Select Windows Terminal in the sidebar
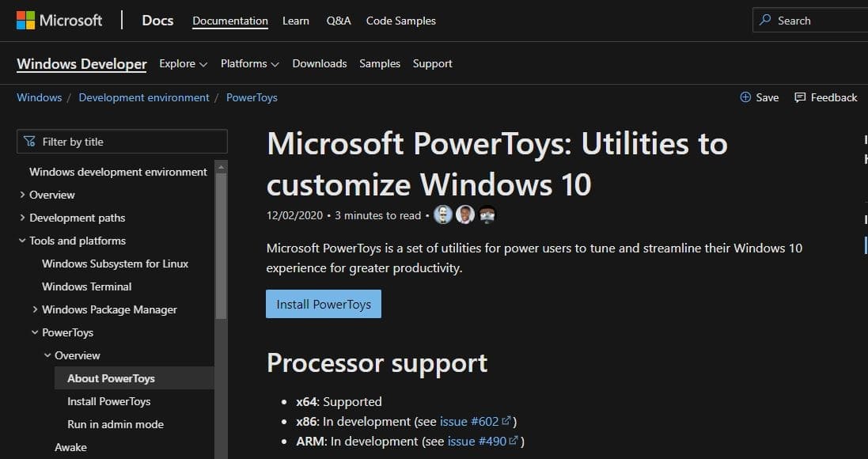Viewport: 868px width, 459px height. click(87, 286)
